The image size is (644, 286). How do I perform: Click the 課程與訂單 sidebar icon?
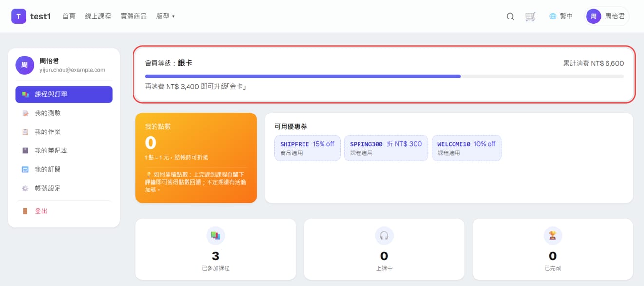25,95
